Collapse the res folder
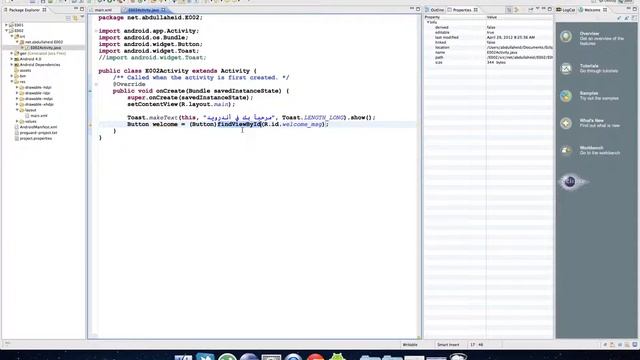The width and height of the screenshot is (640, 360). 12,82
